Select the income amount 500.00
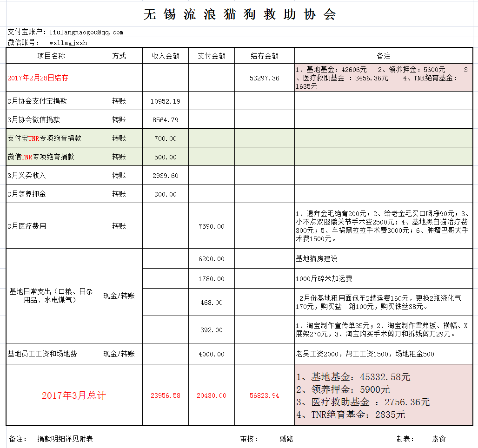 [166, 157]
